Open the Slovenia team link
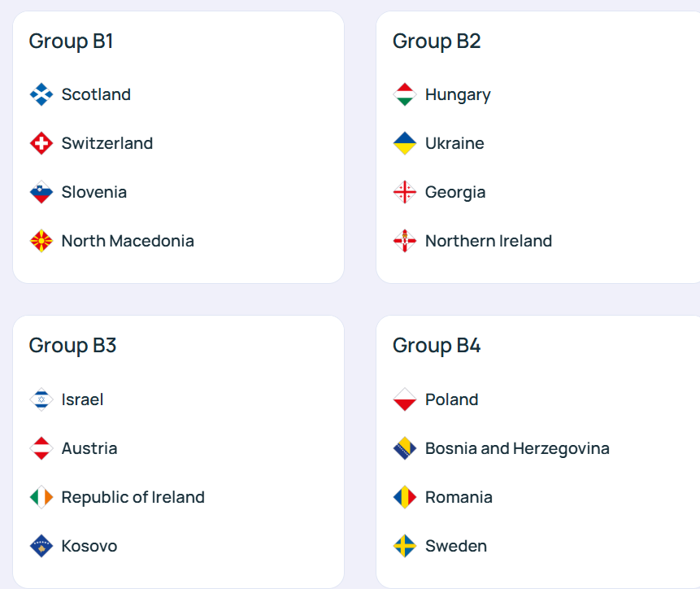Viewport: 700px width, 589px height. tap(94, 193)
